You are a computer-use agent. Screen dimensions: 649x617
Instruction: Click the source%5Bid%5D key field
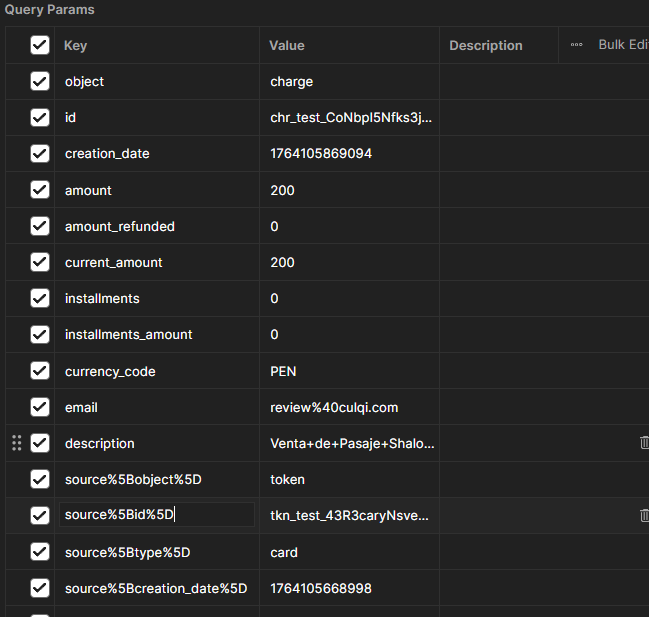[155, 515]
